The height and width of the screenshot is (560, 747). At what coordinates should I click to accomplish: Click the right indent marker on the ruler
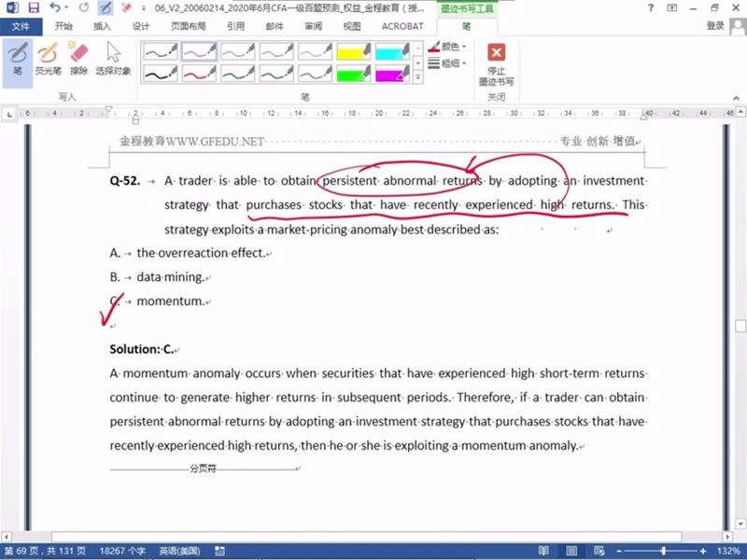(643, 116)
